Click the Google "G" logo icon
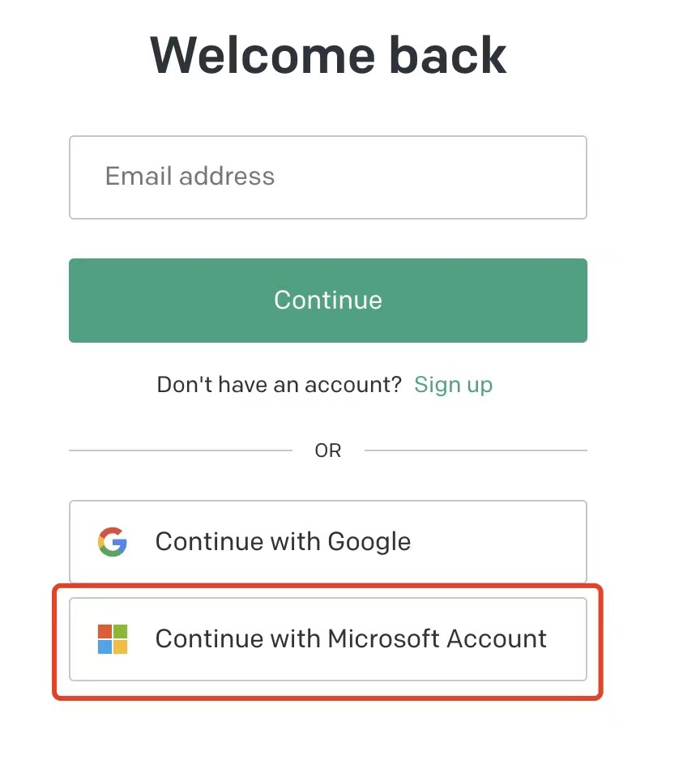Image resolution: width=700 pixels, height=781 pixels. (112, 541)
